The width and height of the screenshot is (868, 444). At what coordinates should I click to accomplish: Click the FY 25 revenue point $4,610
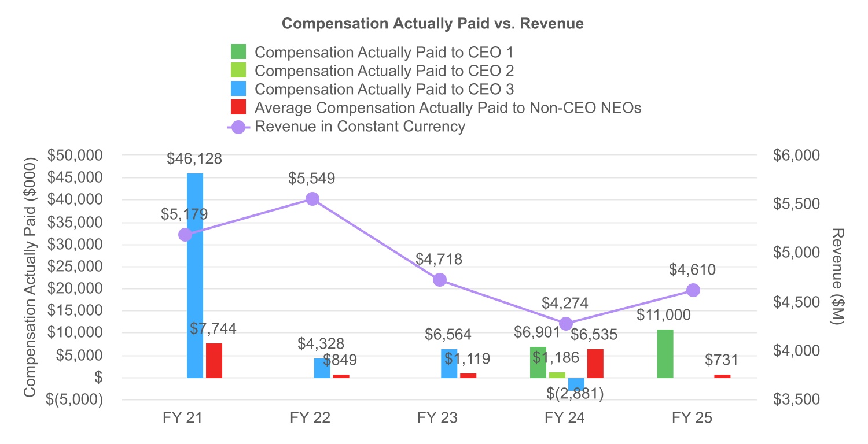click(x=694, y=290)
